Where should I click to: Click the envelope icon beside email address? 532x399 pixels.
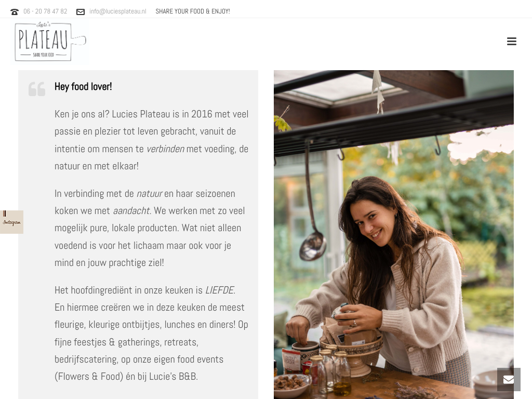click(81, 12)
